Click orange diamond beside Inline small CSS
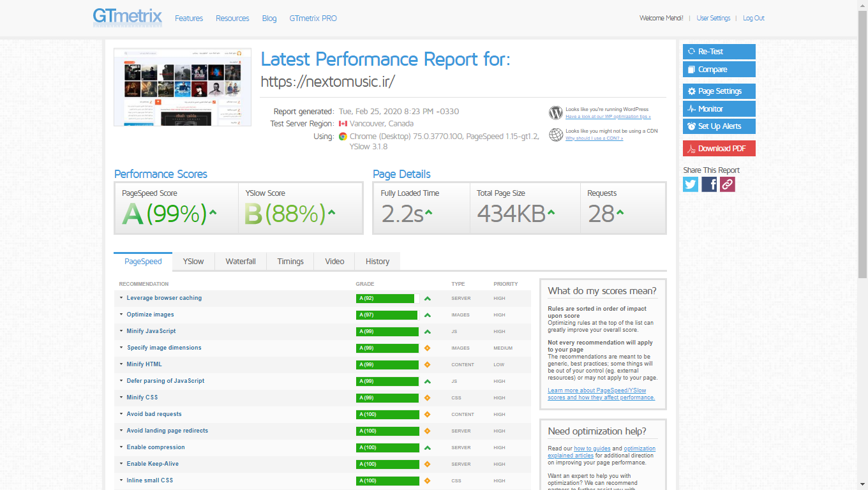Image resolution: width=868 pixels, height=490 pixels. click(428, 480)
